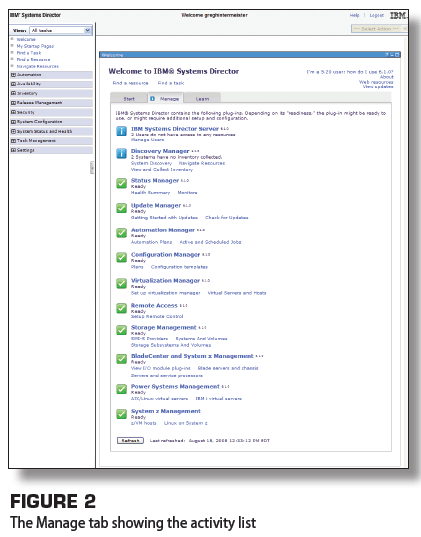Click the Blade servers and chassis link

(x=228, y=368)
